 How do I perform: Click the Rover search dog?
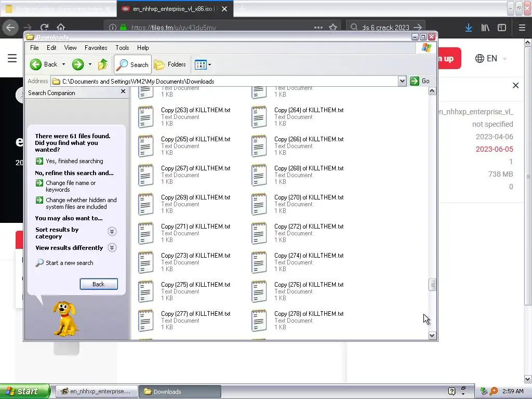pyautogui.click(x=66, y=319)
